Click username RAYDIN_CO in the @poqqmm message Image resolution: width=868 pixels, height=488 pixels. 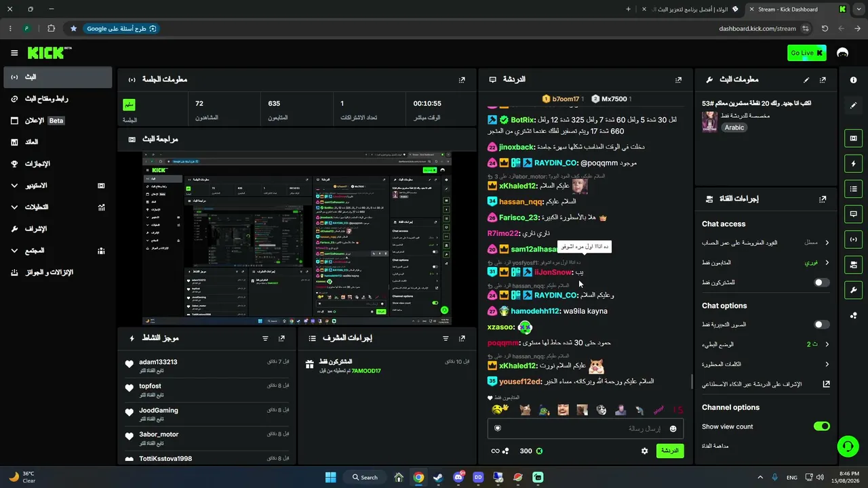tap(555, 163)
